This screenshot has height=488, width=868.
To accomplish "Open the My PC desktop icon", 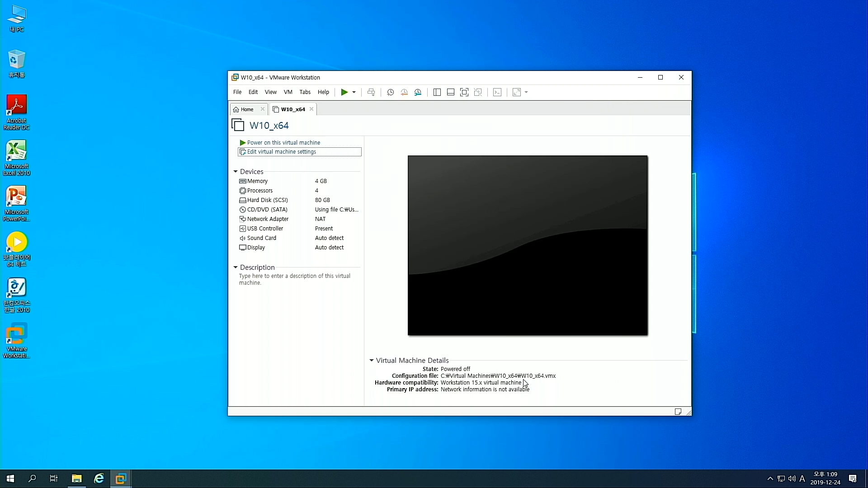I will click(x=17, y=19).
